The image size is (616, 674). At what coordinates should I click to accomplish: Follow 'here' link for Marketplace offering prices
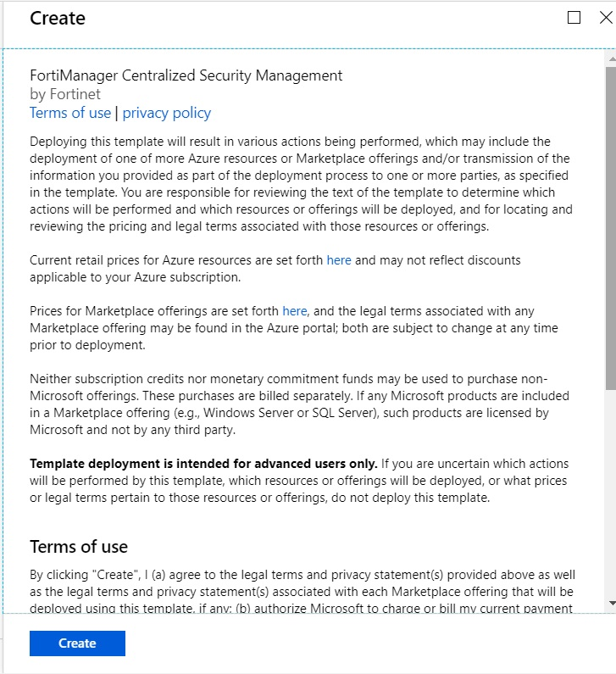295,311
